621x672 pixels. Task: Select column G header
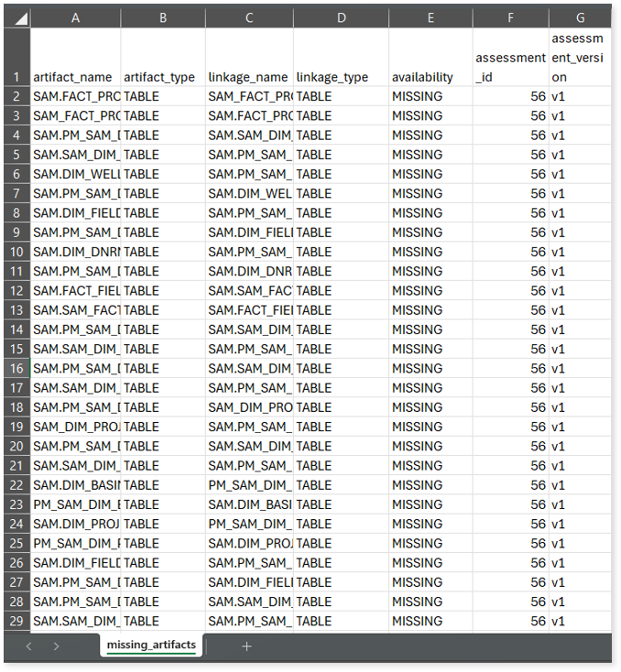[579, 18]
